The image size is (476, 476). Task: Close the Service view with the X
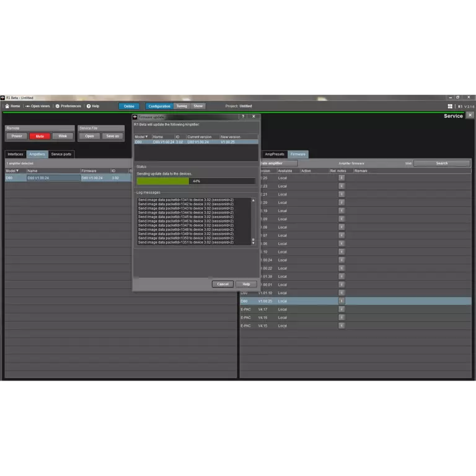[470, 115]
